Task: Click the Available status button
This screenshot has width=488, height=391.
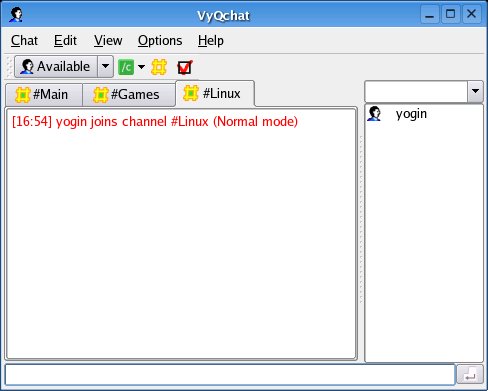Action: [56, 66]
